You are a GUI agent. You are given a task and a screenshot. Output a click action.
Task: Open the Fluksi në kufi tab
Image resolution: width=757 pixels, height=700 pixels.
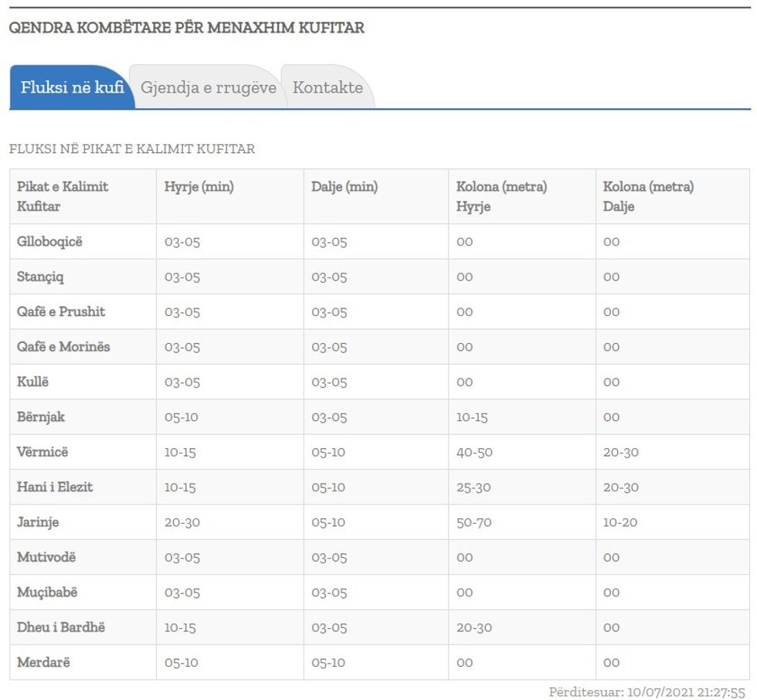pos(72,87)
